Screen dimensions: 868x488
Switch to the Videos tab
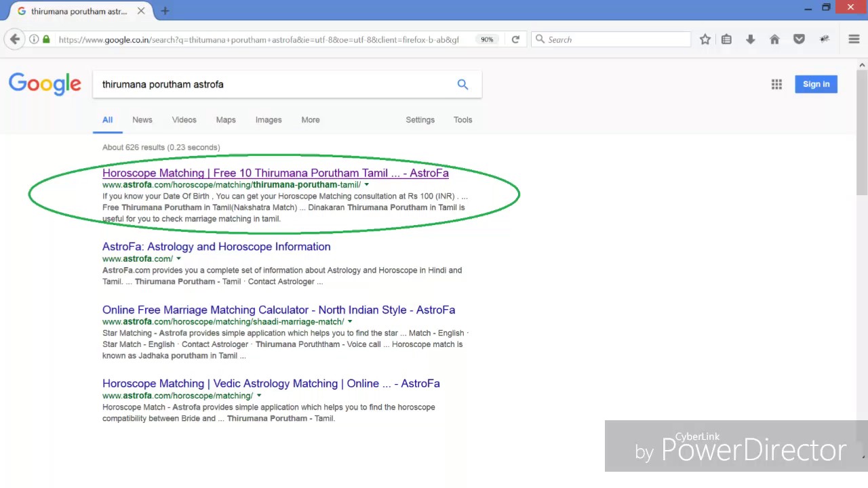[x=184, y=119]
